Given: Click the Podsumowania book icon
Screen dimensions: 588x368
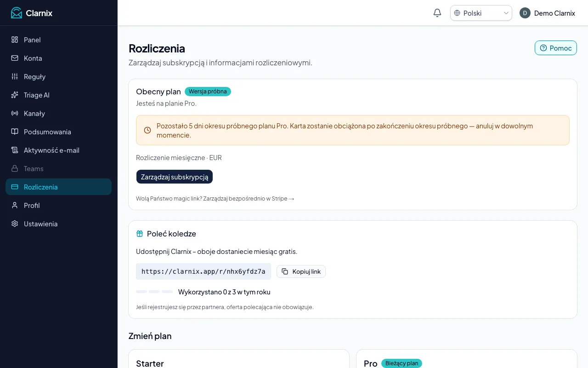Looking at the screenshot, I should (15, 132).
